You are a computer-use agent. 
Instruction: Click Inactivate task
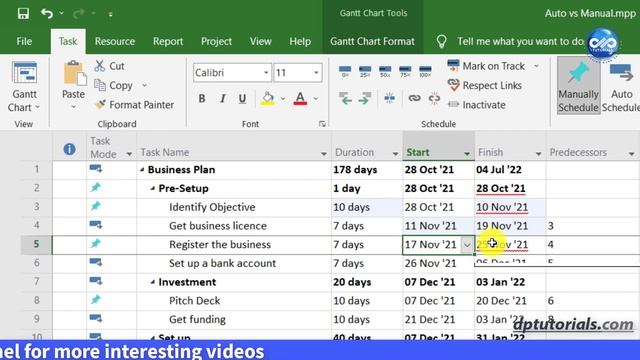click(476, 105)
